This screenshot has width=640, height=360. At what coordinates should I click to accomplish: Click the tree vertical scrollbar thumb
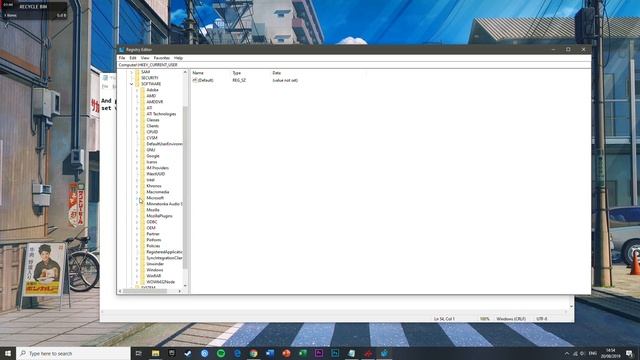(185, 187)
